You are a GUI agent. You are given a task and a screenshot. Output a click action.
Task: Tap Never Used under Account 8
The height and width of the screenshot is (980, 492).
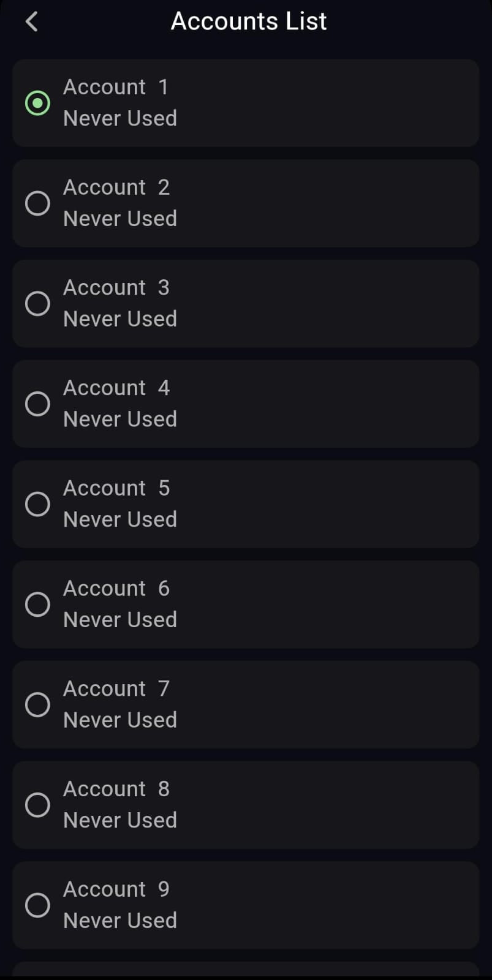(x=120, y=820)
